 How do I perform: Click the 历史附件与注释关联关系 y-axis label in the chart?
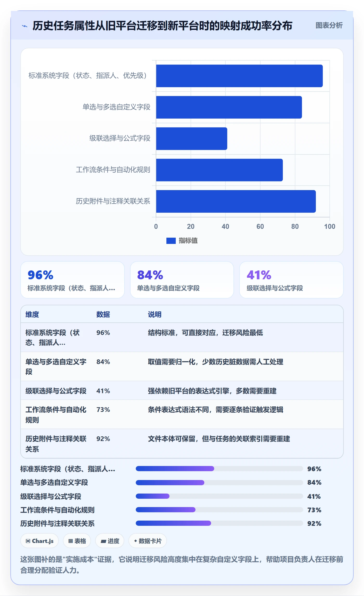tap(113, 201)
